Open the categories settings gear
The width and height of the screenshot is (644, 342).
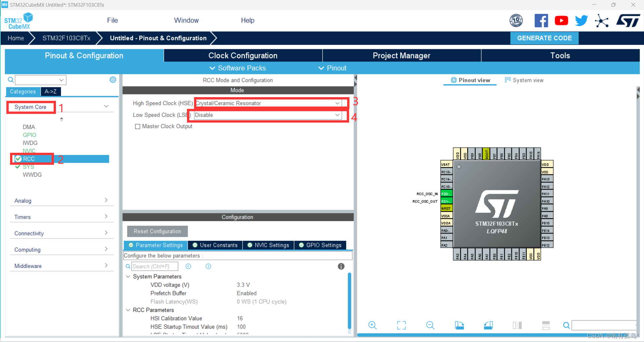[x=113, y=80]
